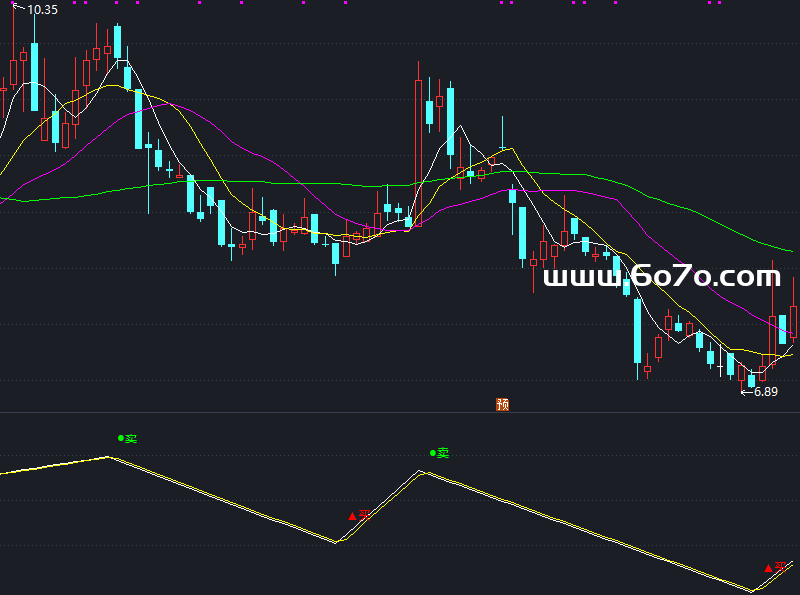Click the indicator line's lowest right trough
The height and width of the screenshot is (595, 800).
(754, 589)
